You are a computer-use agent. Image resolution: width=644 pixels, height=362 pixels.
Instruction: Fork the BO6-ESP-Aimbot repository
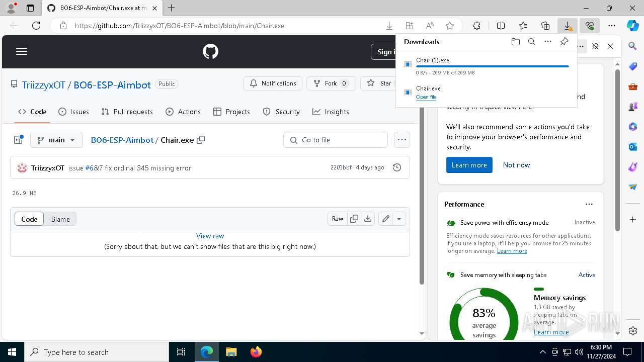(331, 83)
